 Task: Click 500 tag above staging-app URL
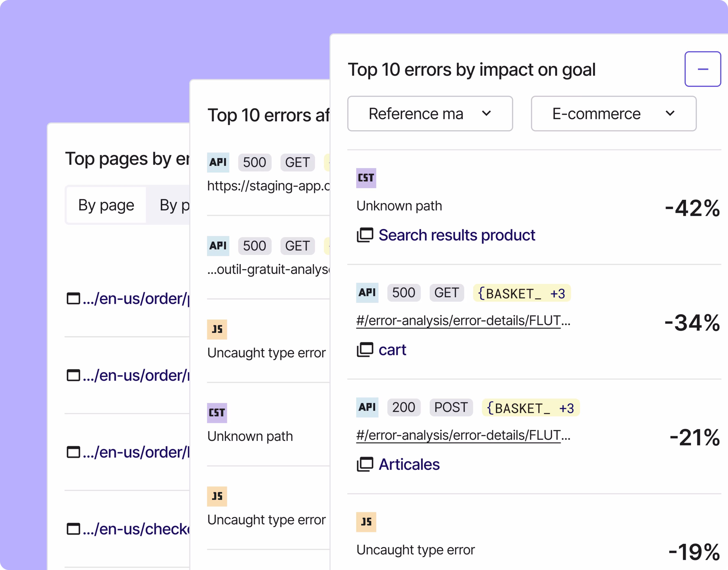[255, 163]
